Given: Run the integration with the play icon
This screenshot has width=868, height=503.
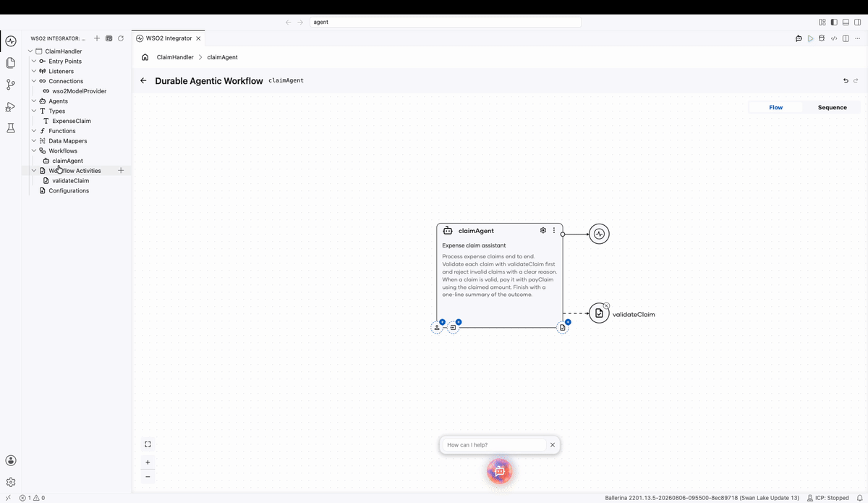Looking at the screenshot, I should (810, 38).
